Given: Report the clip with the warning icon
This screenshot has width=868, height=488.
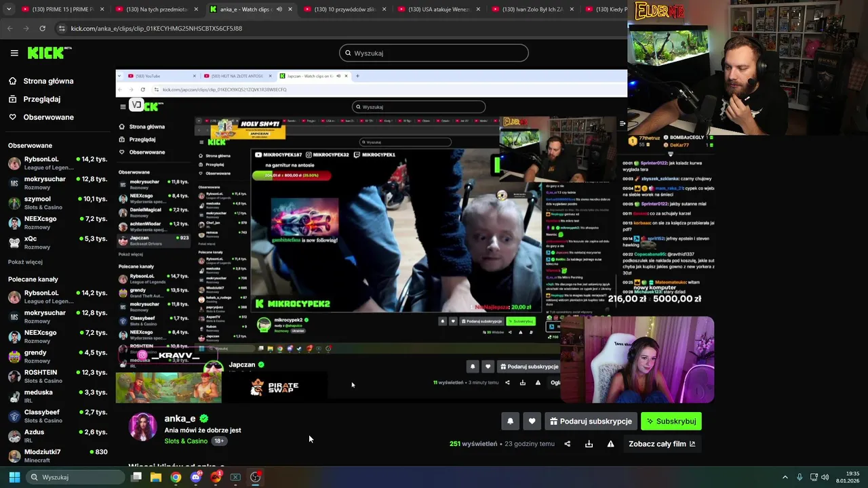Looking at the screenshot, I should tap(610, 444).
